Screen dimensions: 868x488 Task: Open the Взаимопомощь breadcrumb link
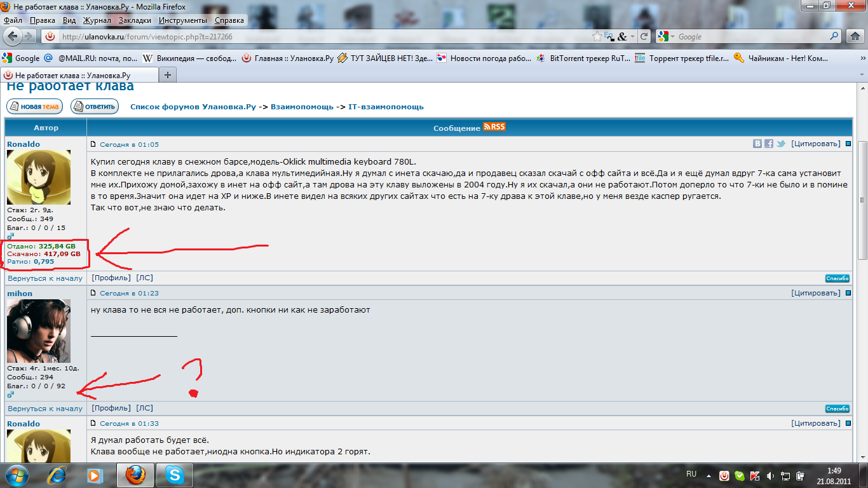click(302, 107)
